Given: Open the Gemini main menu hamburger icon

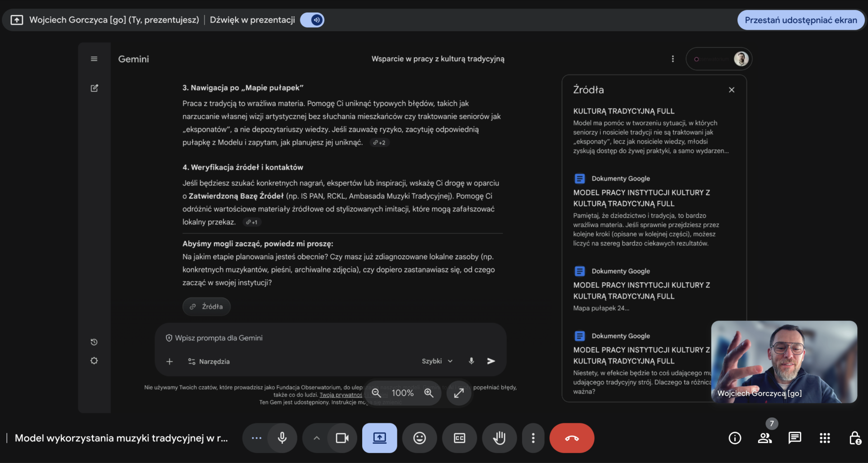Looking at the screenshot, I should 94,59.
